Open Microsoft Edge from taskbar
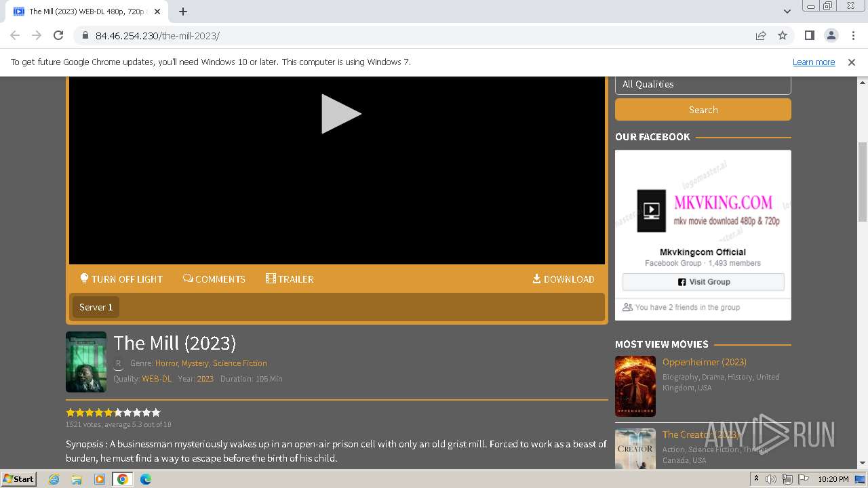Image resolution: width=868 pixels, height=488 pixels. [146, 479]
